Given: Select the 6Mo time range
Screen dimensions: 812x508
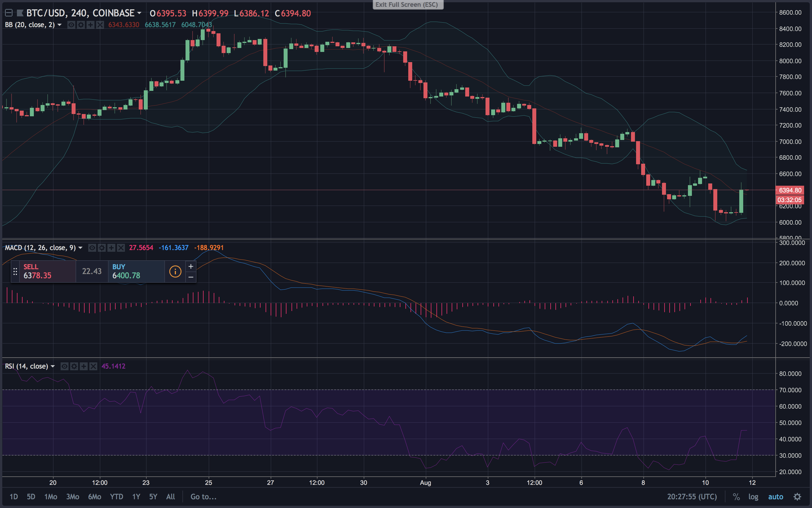Looking at the screenshot, I should click(95, 497).
